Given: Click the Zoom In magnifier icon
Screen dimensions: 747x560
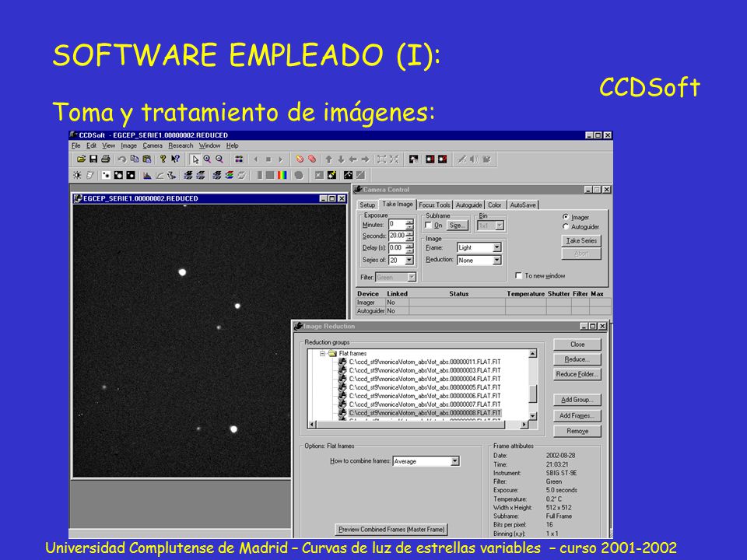Looking at the screenshot, I should click(207, 159).
